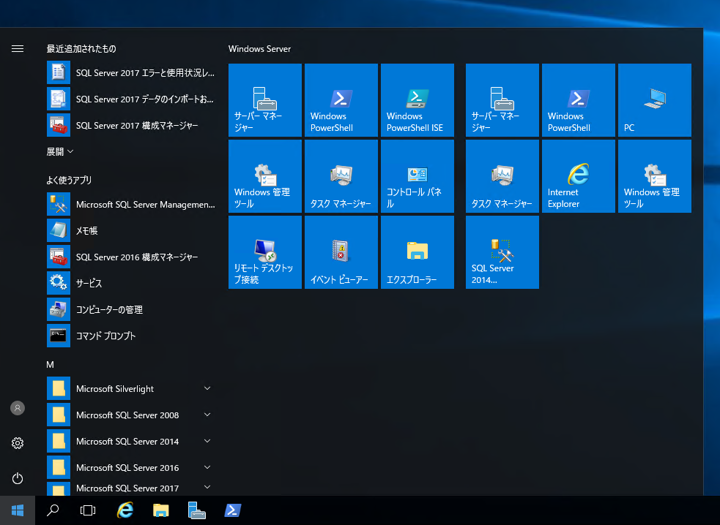Expand Microsoft SQL Server 2016 folder chevron
The width and height of the screenshot is (720, 525).
point(207,467)
